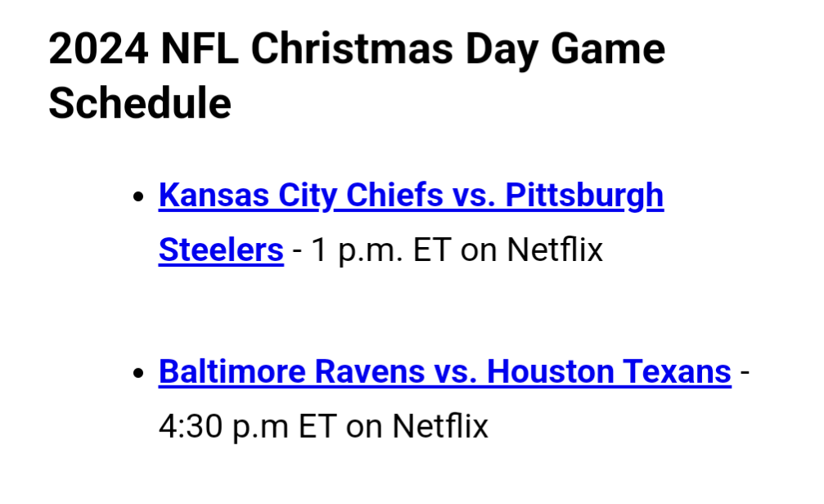Viewport: 824px width, 504px height.
Task: Click "Baltimore Ravens" in the second link
Action: tap(291, 372)
